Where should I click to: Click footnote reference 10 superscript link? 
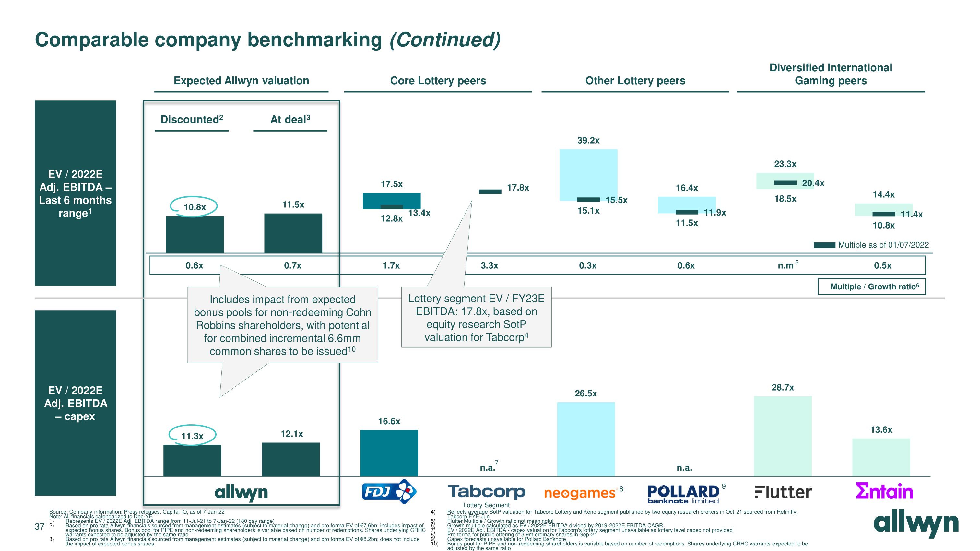(355, 353)
